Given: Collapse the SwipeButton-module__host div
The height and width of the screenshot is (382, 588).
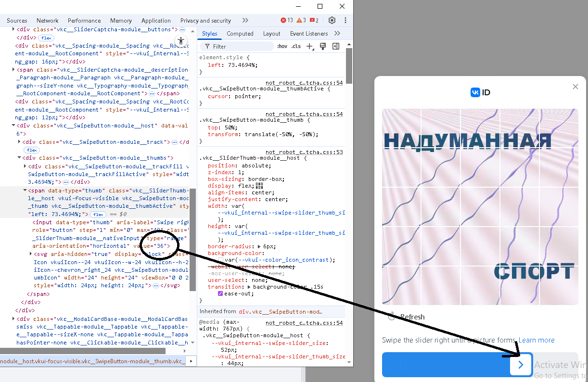Looking at the screenshot, I should coord(13,126).
